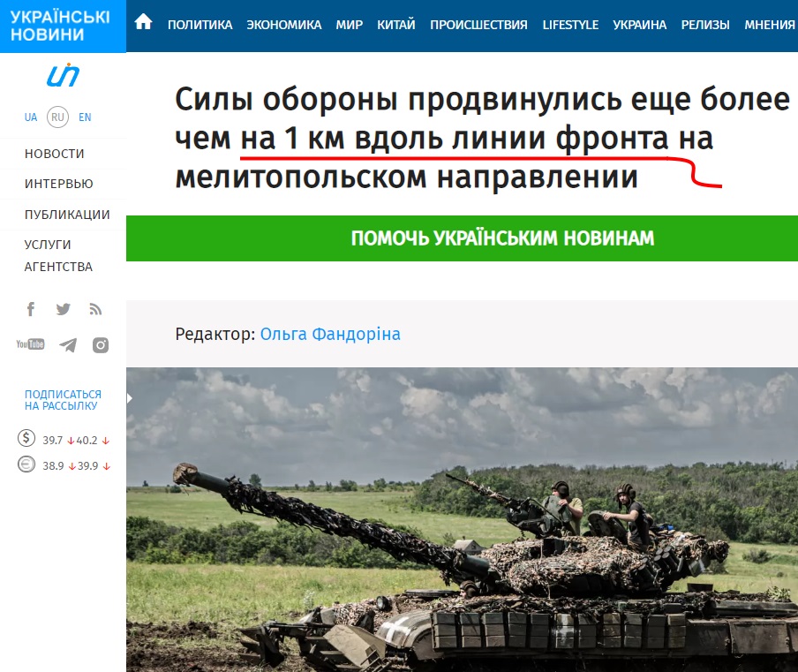Click the Редактор: label
This screenshot has width=798, height=672.
(x=215, y=335)
